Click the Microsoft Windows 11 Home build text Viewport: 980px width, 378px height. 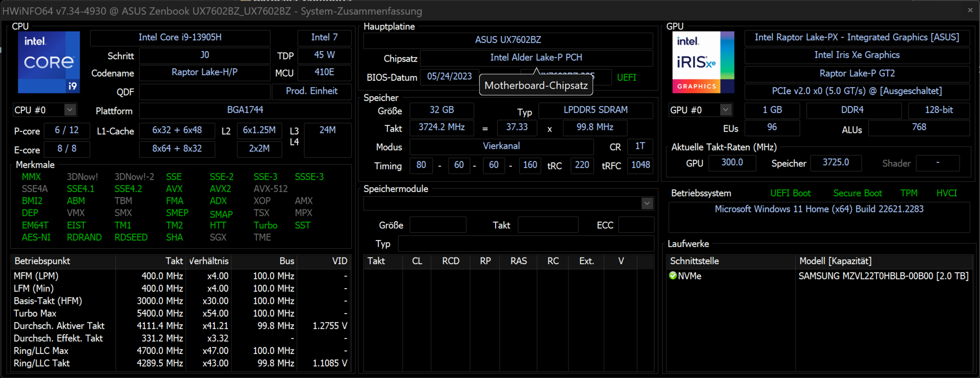click(x=819, y=209)
